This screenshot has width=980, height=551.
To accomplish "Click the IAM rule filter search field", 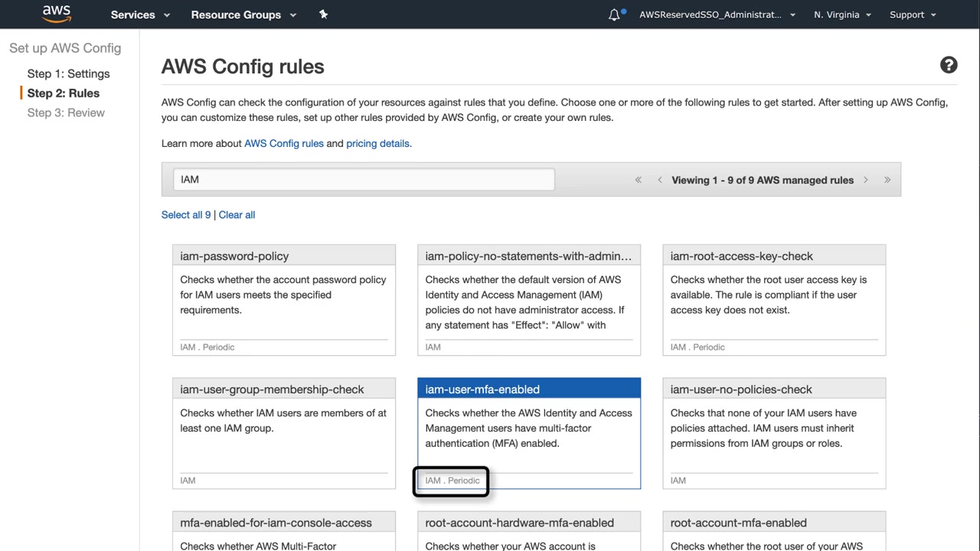I will point(364,179).
